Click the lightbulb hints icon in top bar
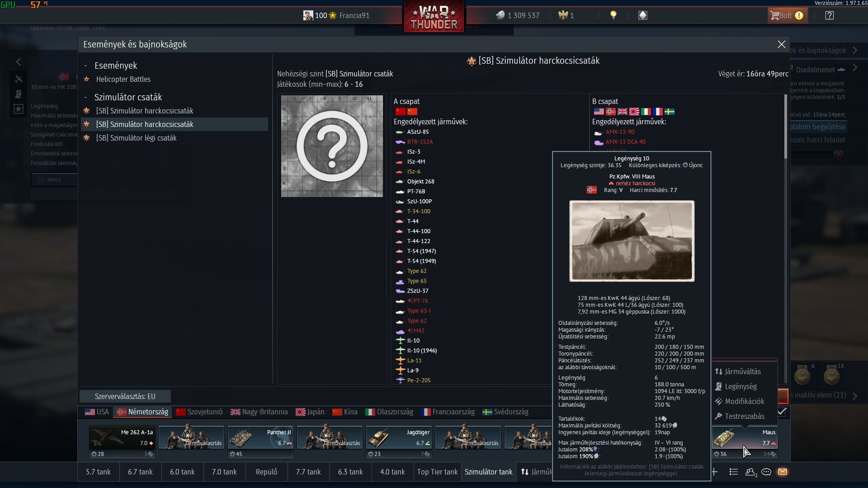 click(613, 15)
